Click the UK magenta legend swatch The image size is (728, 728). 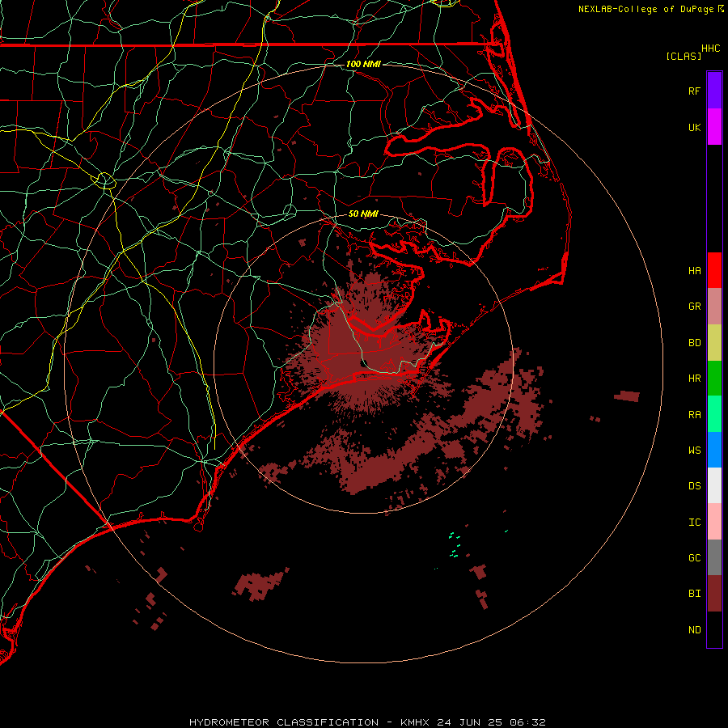coord(714,127)
